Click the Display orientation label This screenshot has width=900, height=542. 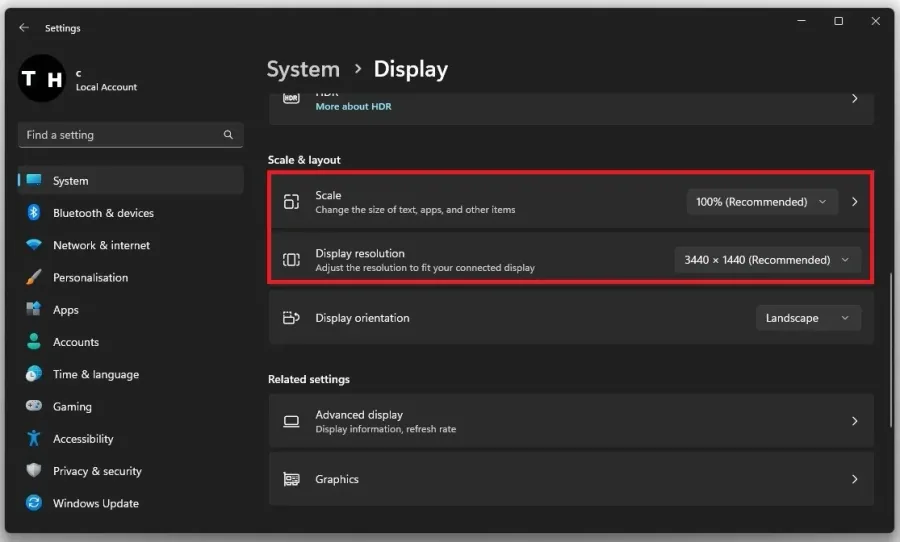point(362,318)
